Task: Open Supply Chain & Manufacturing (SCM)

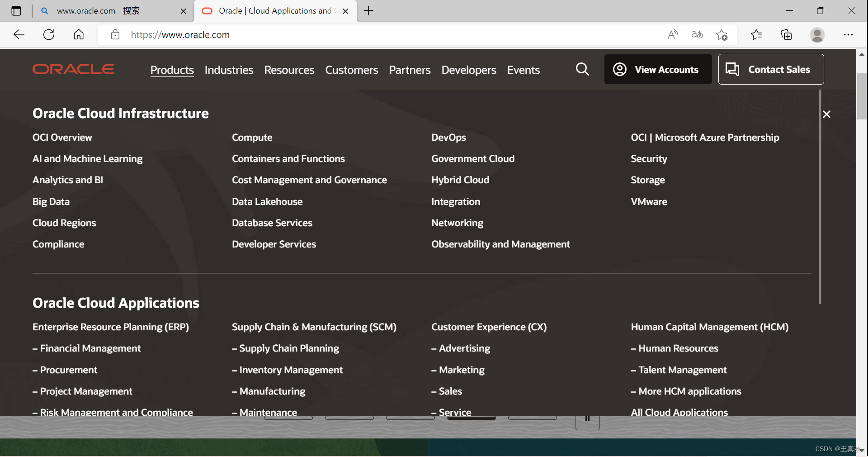Action: click(x=314, y=327)
